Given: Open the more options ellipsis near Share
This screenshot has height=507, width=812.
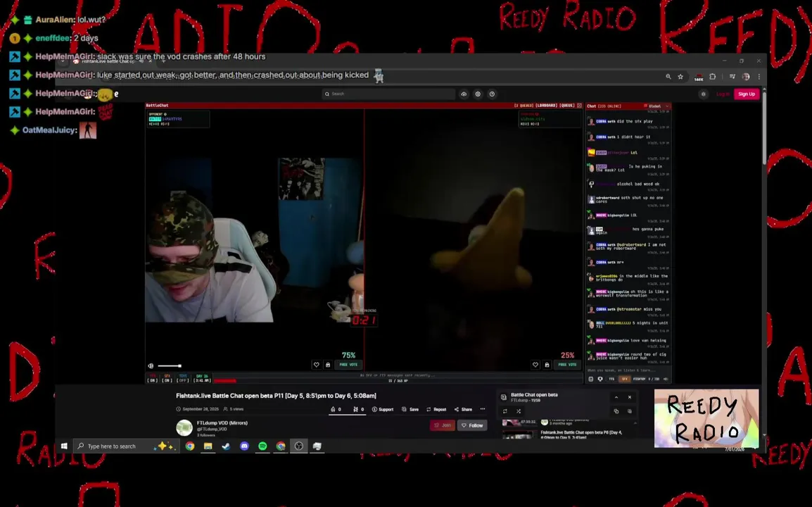Looking at the screenshot, I should pyautogui.click(x=483, y=409).
